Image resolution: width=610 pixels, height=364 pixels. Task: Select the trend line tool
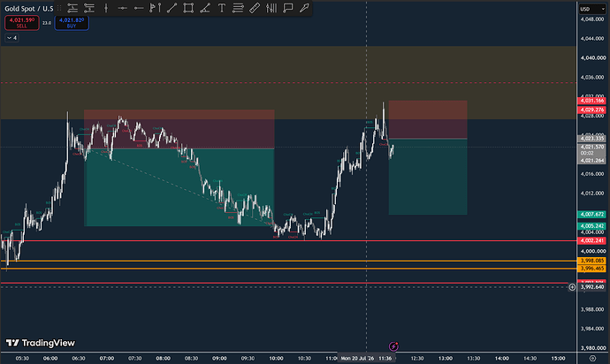(x=172, y=8)
